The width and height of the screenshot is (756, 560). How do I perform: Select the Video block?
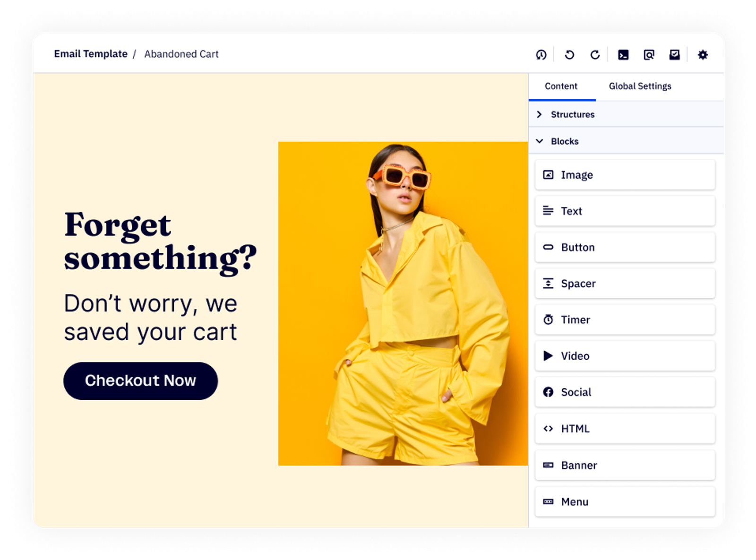coord(625,356)
